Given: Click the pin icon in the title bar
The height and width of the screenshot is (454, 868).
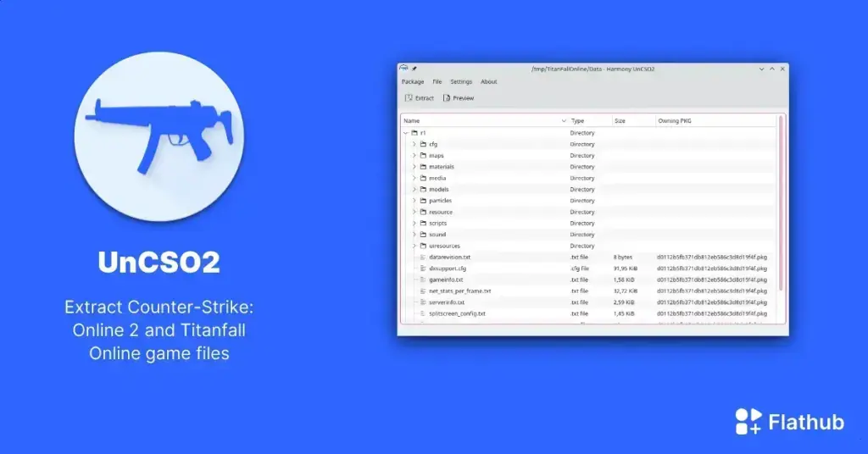Looking at the screenshot, I should coord(414,69).
